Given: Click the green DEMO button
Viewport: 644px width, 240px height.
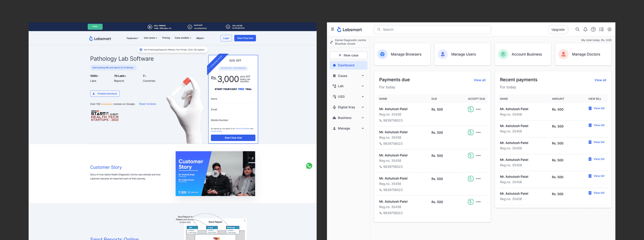Looking at the screenshot, I should [x=95, y=26].
